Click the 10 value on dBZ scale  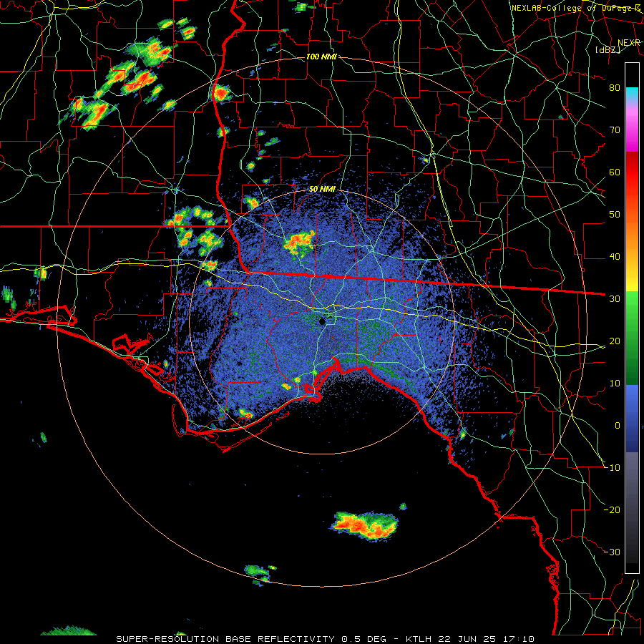(615, 384)
